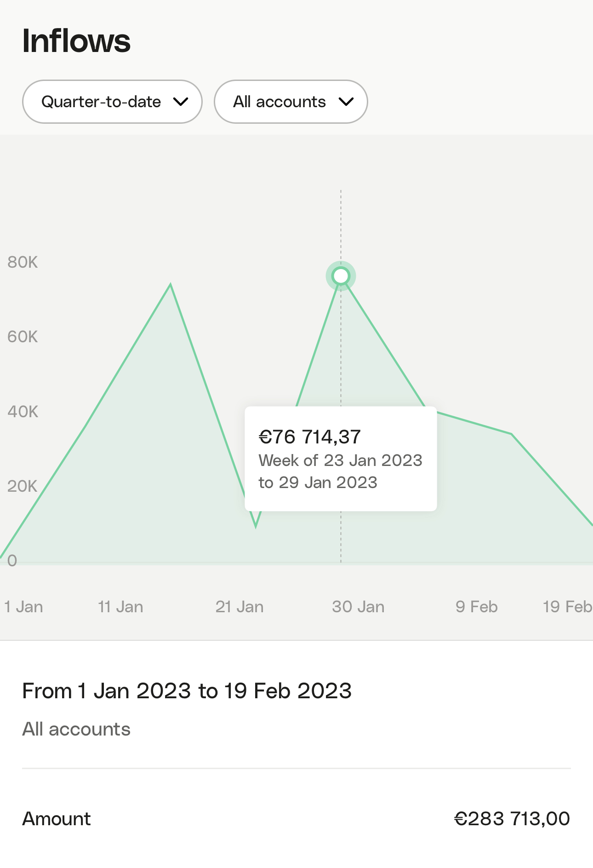Select the 19 Feb axis label
Viewport: 593px width, 868px height.
tap(567, 607)
